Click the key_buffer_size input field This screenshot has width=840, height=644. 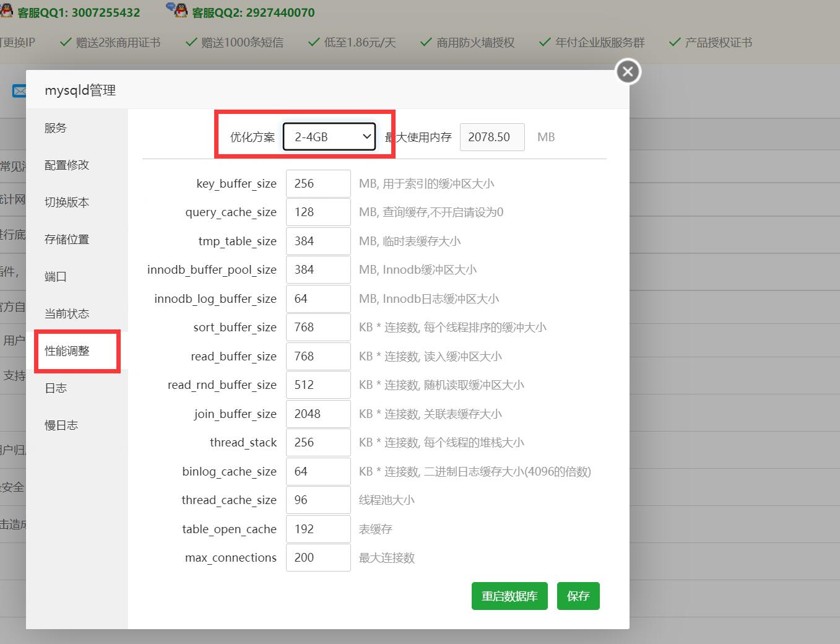click(318, 184)
